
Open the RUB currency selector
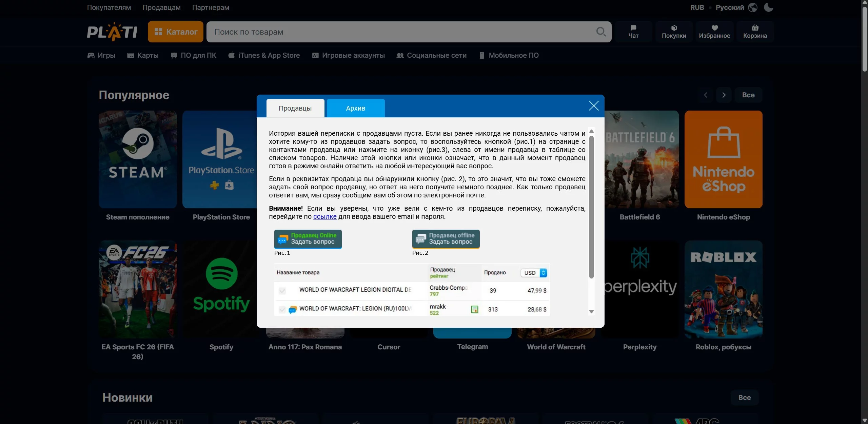pyautogui.click(x=697, y=7)
